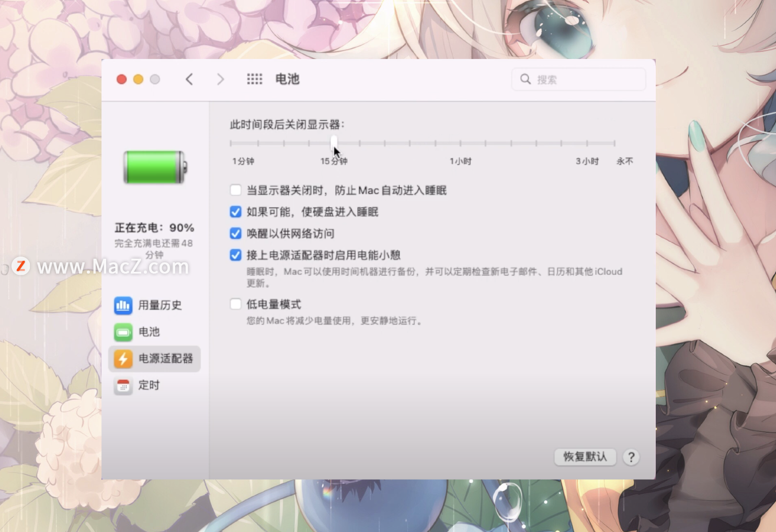Set display-off slider to 3小时 mark

coord(587,143)
